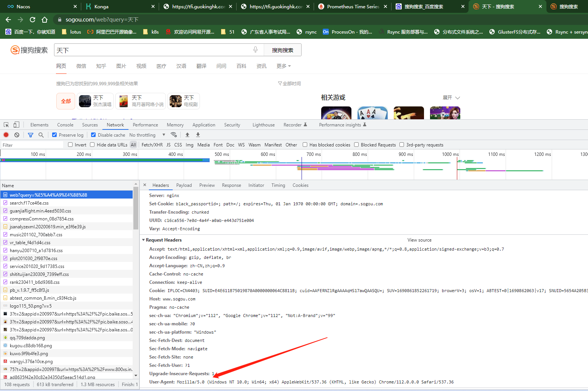The width and height of the screenshot is (588, 391).
Task: Activate the inspect element picker
Action: tap(6, 125)
